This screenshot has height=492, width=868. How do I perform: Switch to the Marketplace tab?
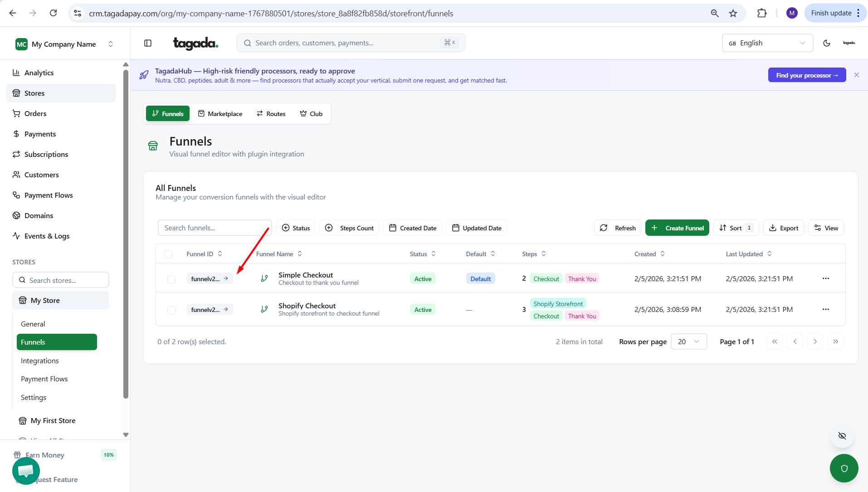[220, 114]
